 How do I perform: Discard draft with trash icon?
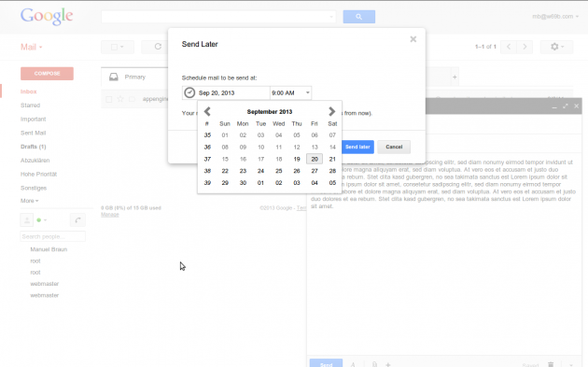(551, 364)
